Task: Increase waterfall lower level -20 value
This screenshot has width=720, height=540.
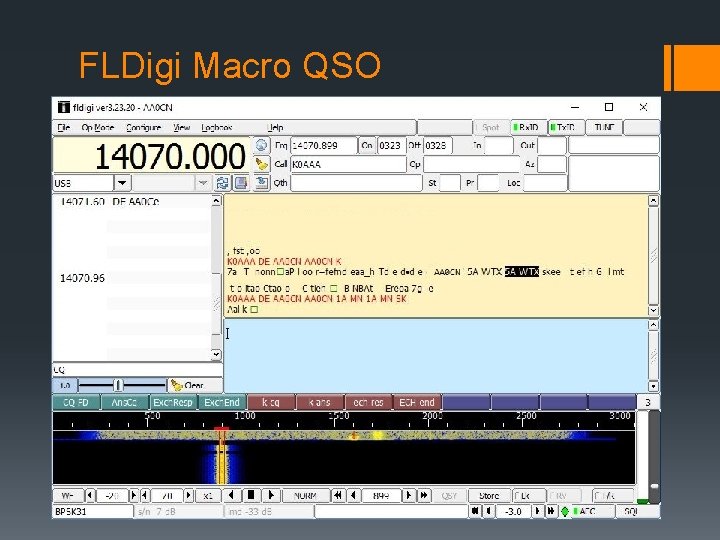Action: [x=134, y=495]
